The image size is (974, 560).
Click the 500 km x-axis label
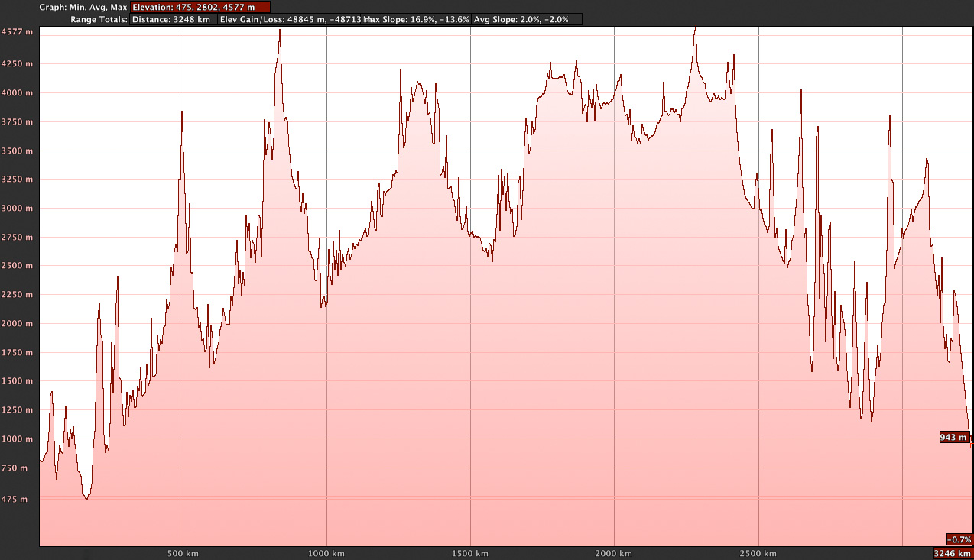[x=183, y=553]
